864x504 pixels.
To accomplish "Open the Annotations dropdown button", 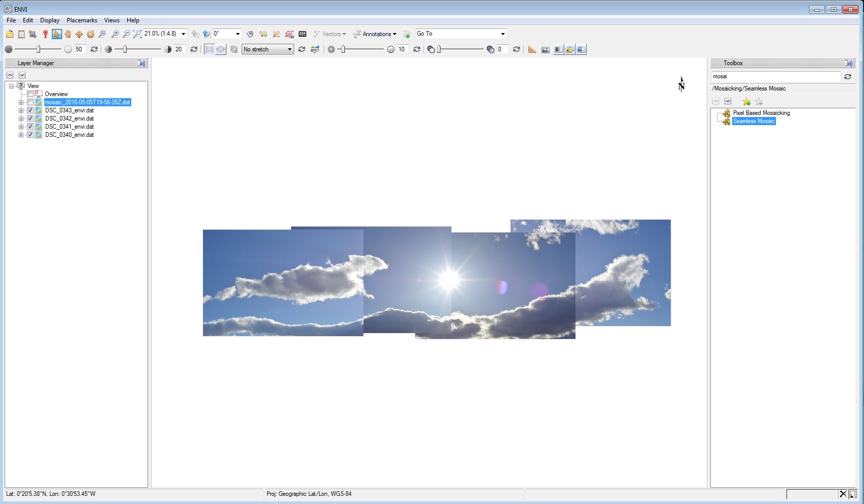I will (x=375, y=34).
